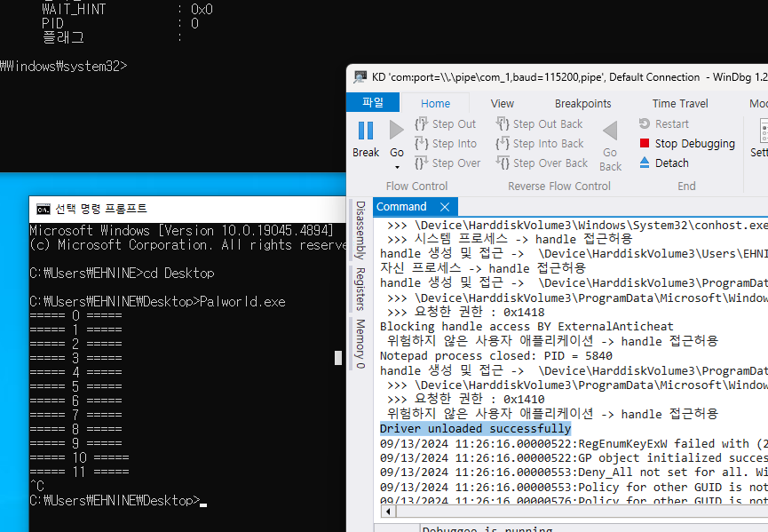Click the 'cd Desktop' command line in prompt

click(122, 273)
